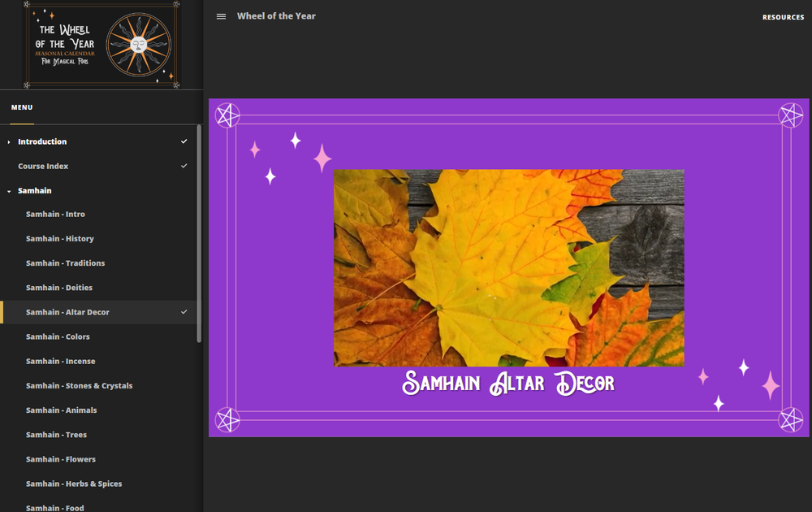Click the Altar Decor completed checkmark
The width and height of the screenshot is (812, 512).
click(x=184, y=312)
